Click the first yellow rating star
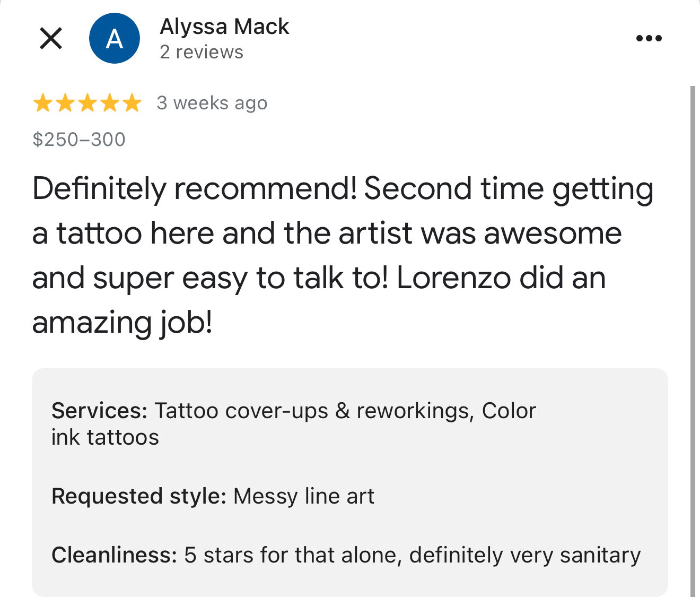This screenshot has height=597, width=700. [x=42, y=103]
